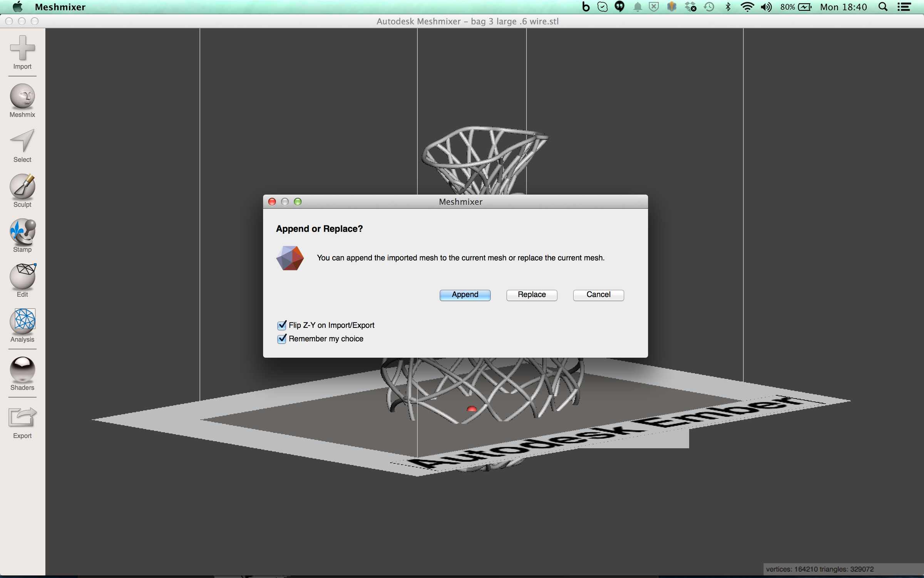Open the Apple menu
Screen dimensions: 924x578
coord(17,7)
